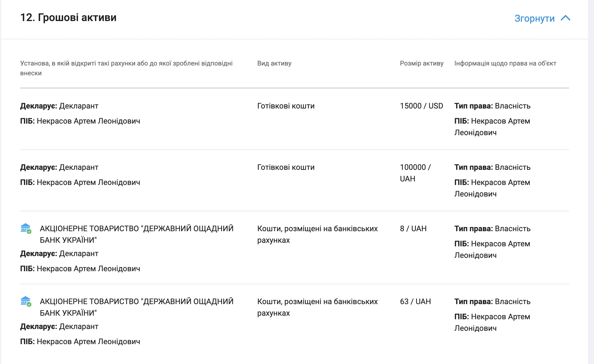594x364 pixels.
Task: Select the "100000 / UAH" asset amount
Action: [x=415, y=173]
